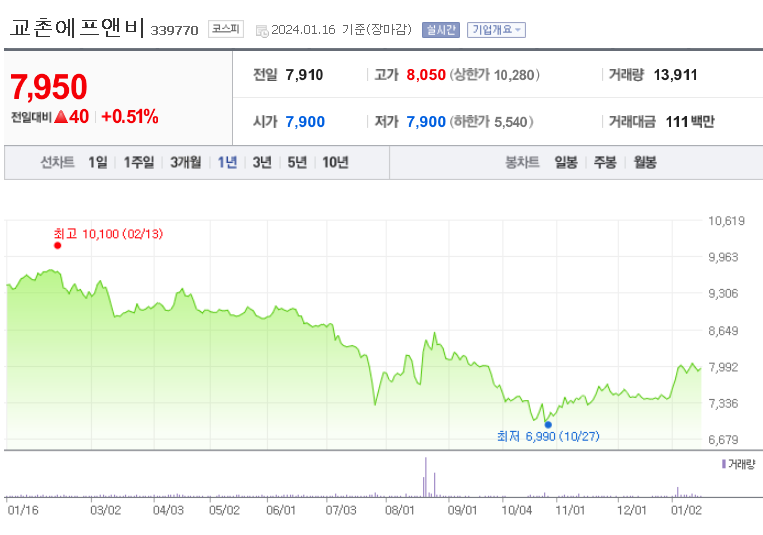763x535 pixels.
Task: Click the 선차트 section label
Action: 57,162
